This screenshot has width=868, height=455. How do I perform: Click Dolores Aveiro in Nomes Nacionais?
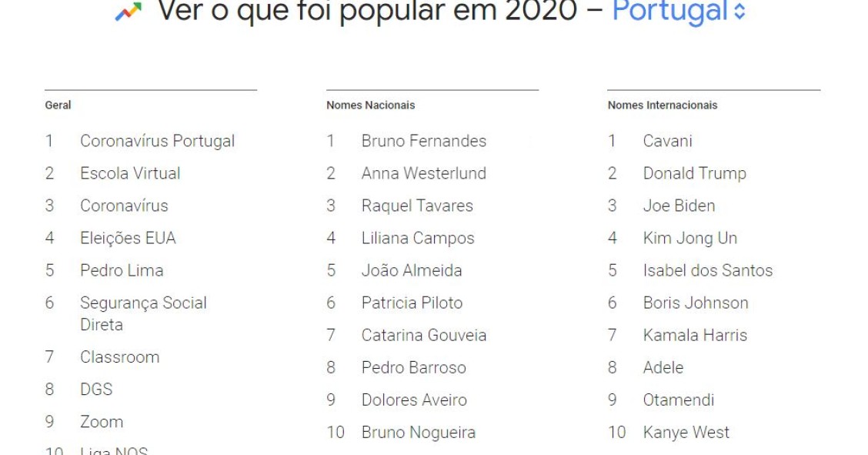(415, 400)
